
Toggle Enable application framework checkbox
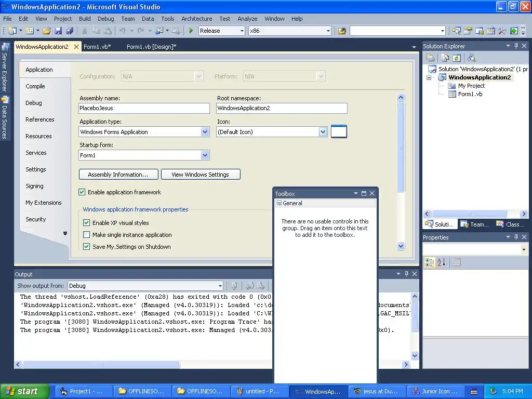pos(82,192)
